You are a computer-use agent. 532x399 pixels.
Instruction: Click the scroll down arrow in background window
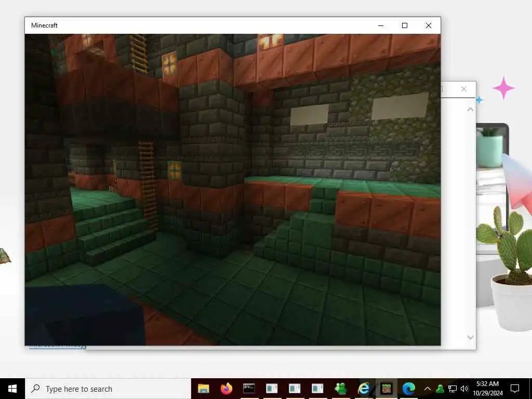[470, 337]
